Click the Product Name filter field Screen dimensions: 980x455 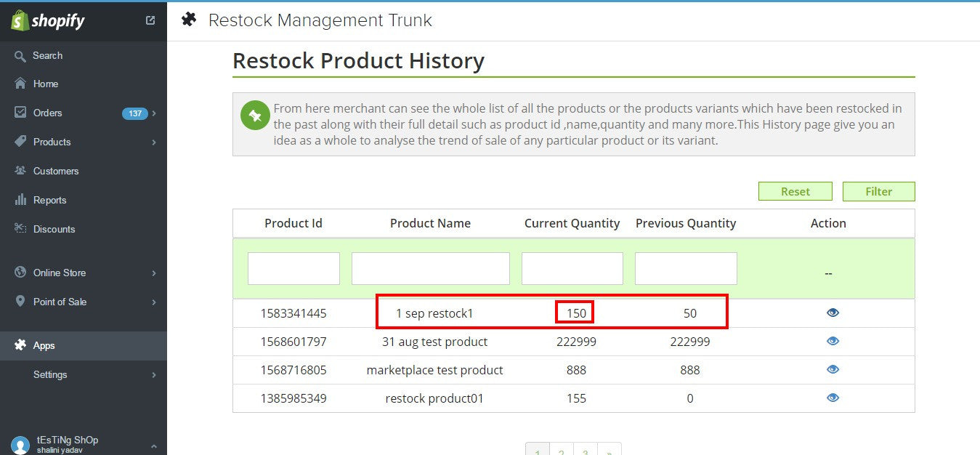pyautogui.click(x=430, y=268)
